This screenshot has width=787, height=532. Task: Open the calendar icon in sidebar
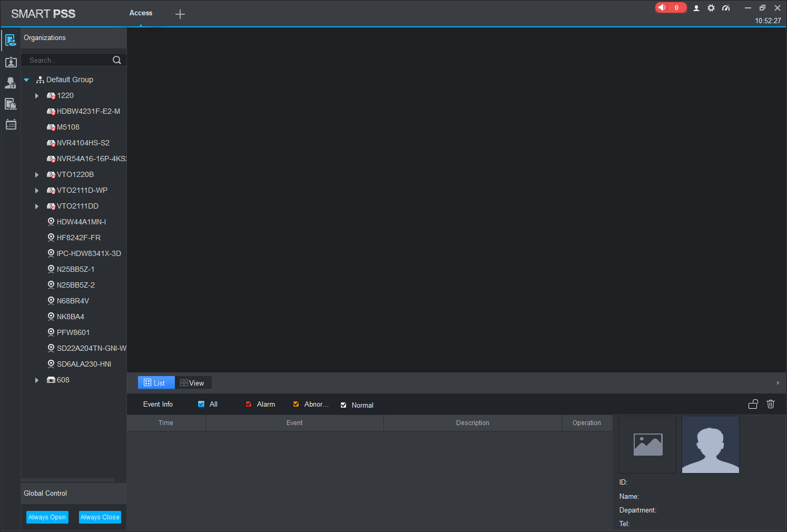(11, 124)
